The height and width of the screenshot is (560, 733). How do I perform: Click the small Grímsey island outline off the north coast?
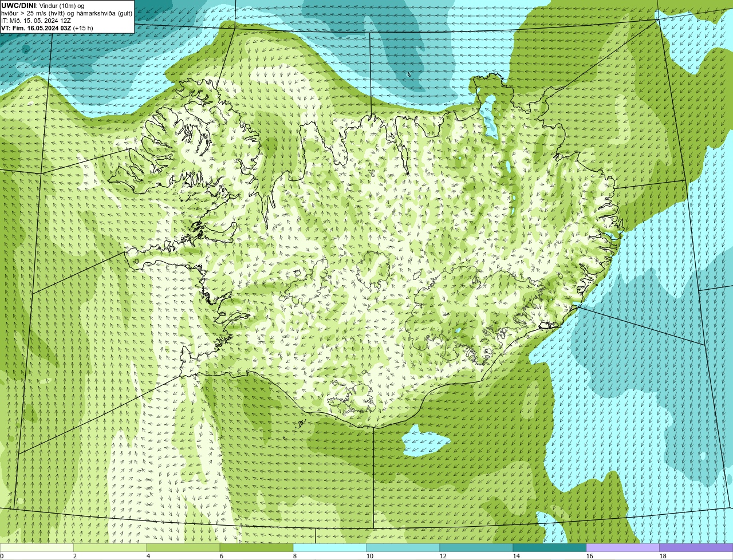pos(409,74)
